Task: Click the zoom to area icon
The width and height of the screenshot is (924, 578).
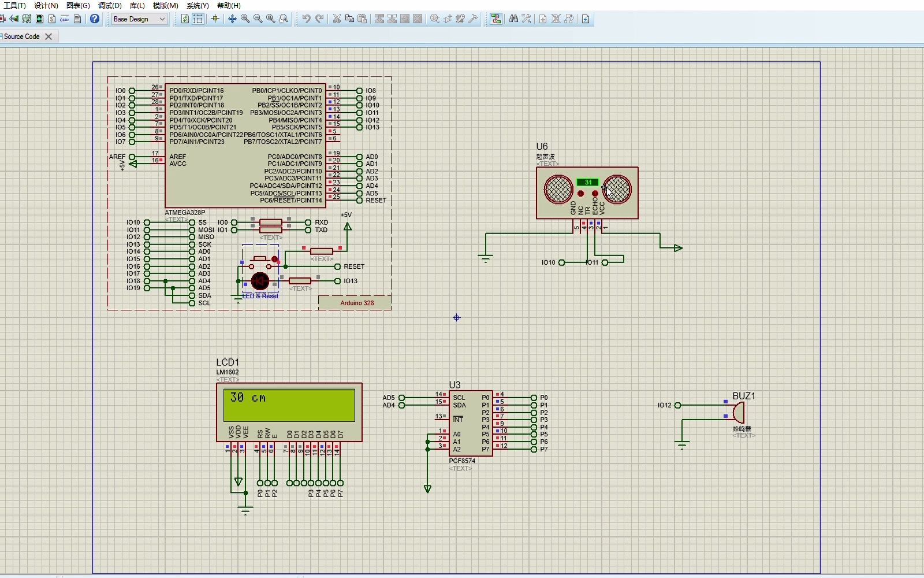Action: [x=284, y=19]
